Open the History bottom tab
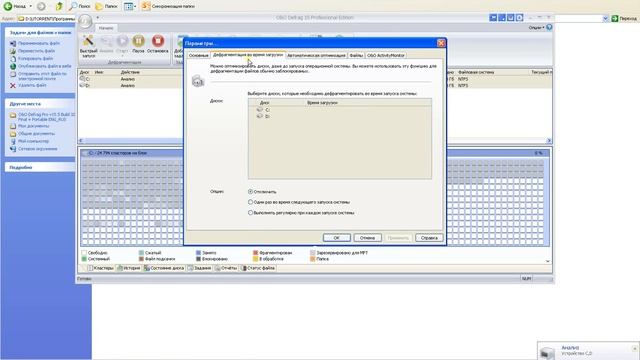Screen dimensions: 640x360 129,268
